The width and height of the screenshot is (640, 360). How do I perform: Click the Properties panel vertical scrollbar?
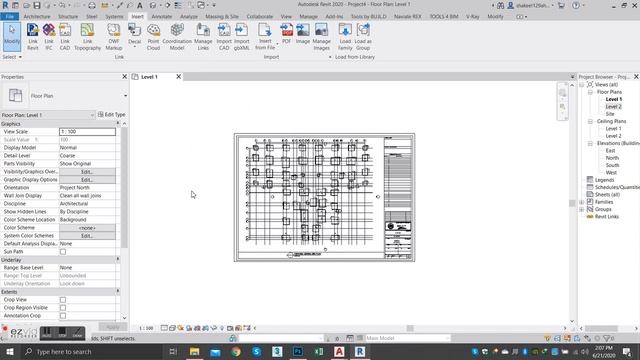click(124, 188)
